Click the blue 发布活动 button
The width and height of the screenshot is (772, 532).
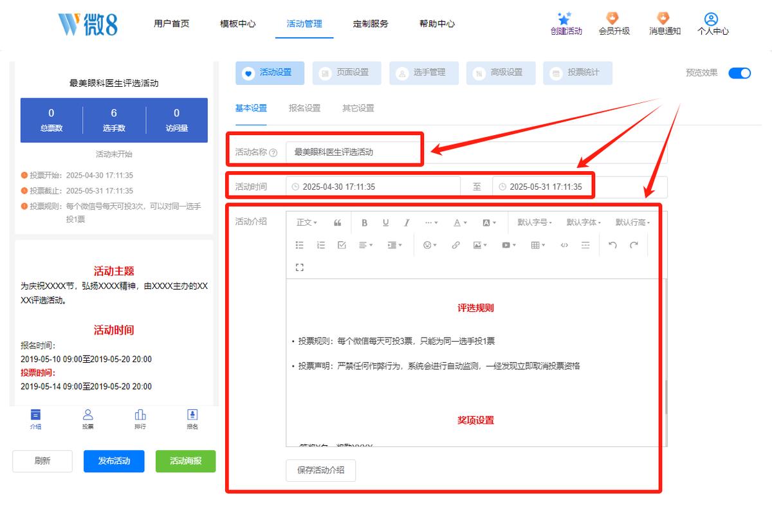(114, 461)
